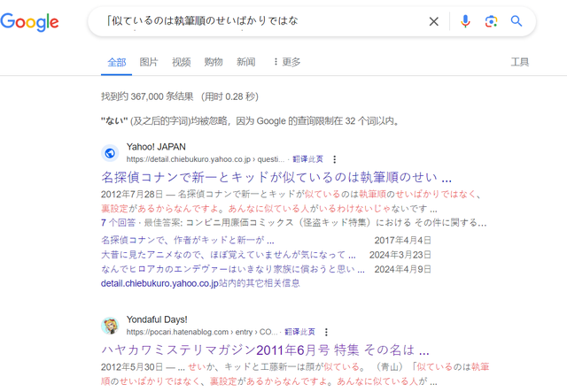Click the "ない" ignored-words notice

point(251,121)
